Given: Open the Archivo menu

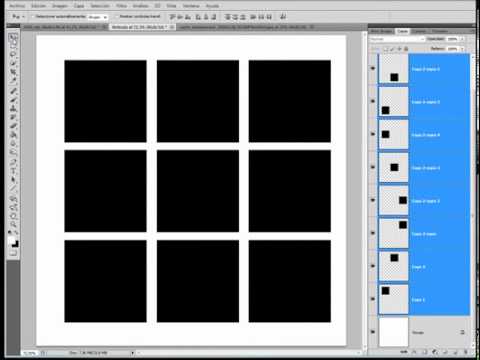Looking at the screenshot, I should pyautogui.click(x=17, y=6).
